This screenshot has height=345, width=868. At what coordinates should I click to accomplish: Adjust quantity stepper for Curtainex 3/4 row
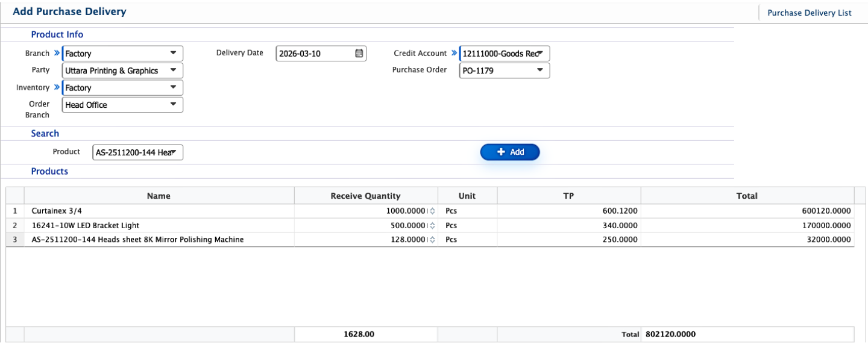point(432,211)
